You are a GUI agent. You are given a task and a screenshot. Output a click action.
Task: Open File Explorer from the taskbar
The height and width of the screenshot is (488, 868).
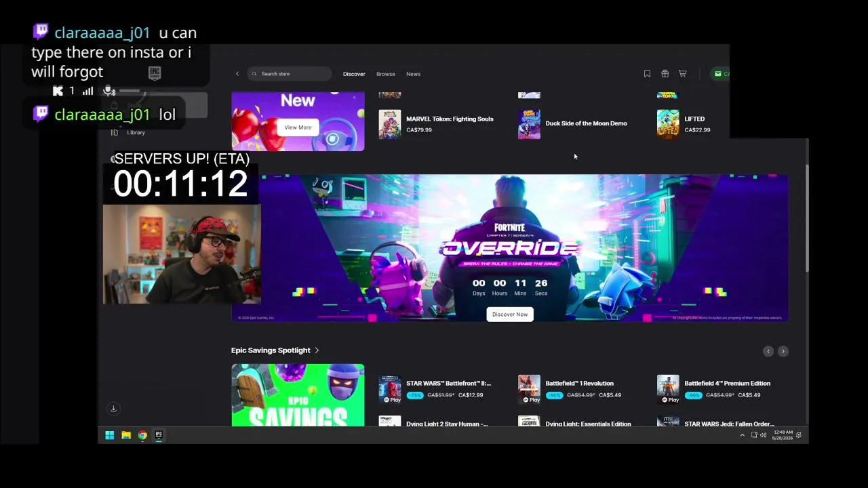(x=126, y=435)
